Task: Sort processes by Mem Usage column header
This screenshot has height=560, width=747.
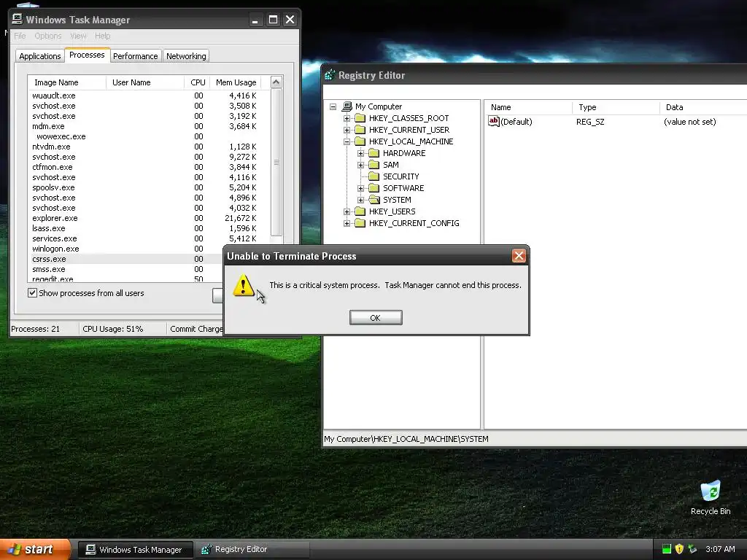Action: point(236,82)
